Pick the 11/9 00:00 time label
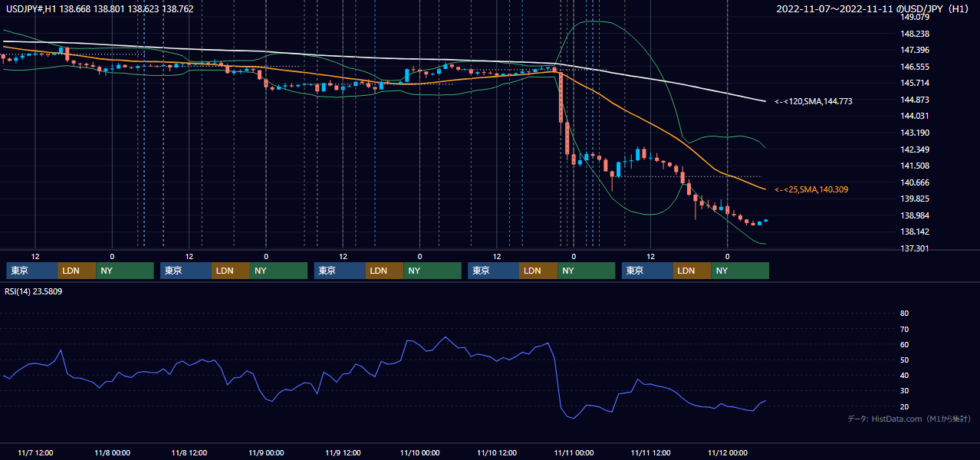 tap(265, 452)
